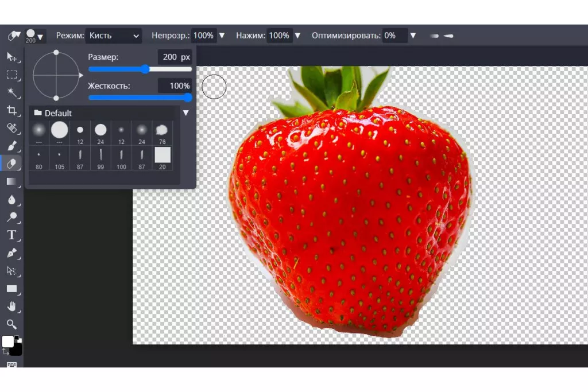
Task: Switch to the Text tool
Action: [11, 235]
